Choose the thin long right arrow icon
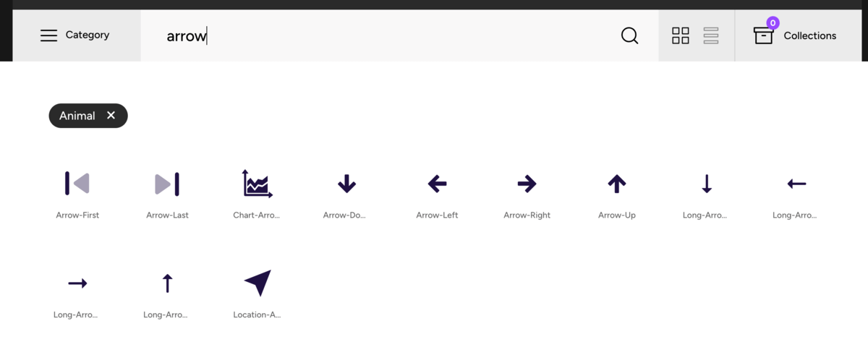The width and height of the screenshot is (868, 355). 77,283
